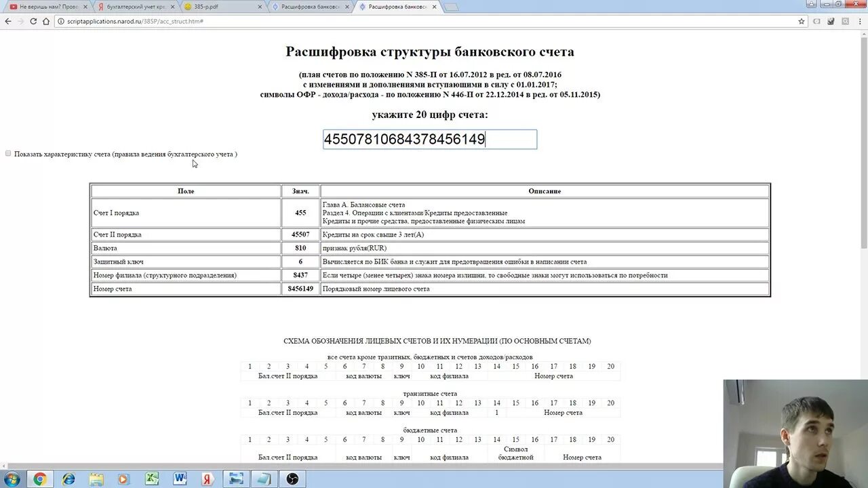This screenshot has width=868, height=488.
Task: Close the first 'Расшифровка банковск' tab
Action: point(347,7)
